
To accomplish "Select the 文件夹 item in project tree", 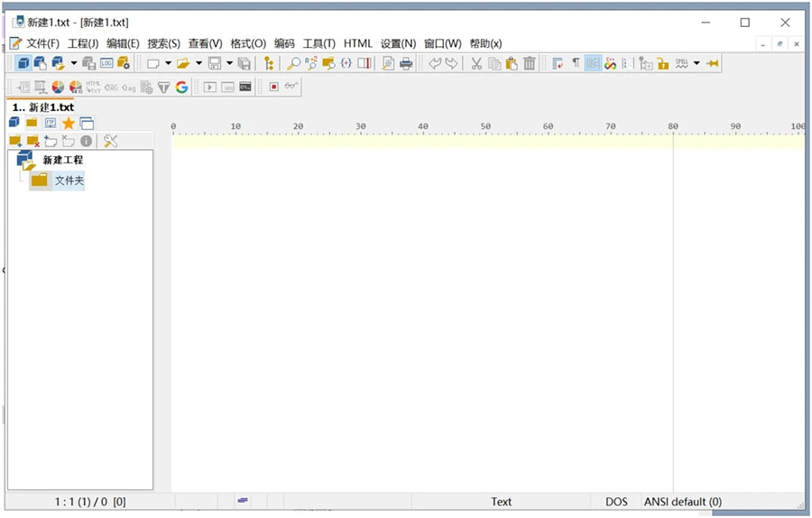I will coord(69,180).
